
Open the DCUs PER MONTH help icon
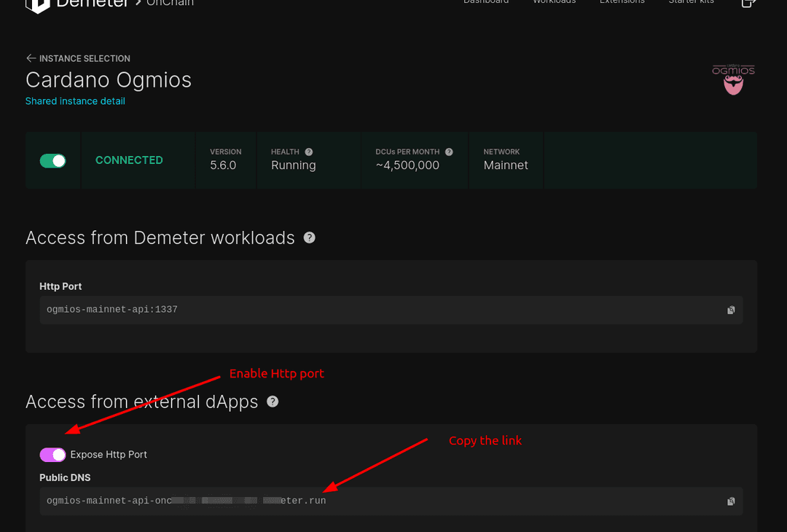tap(449, 152)
